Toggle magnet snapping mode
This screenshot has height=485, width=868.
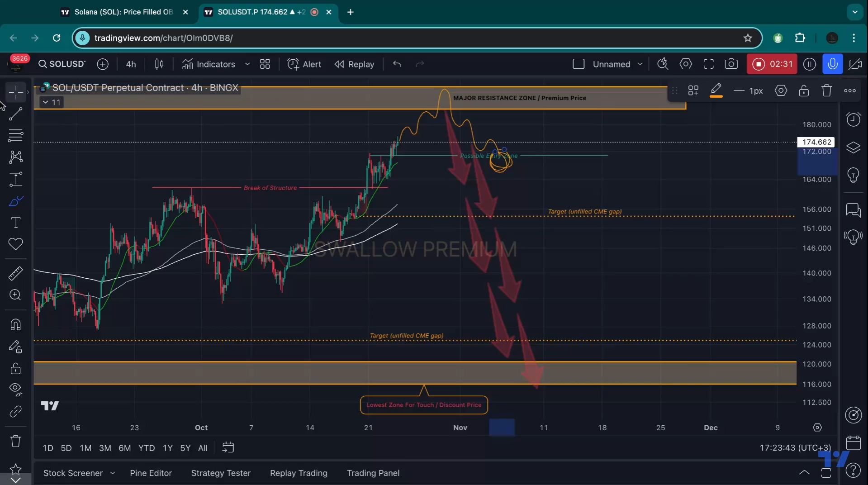pyautogui.click(x=15, y=325)
